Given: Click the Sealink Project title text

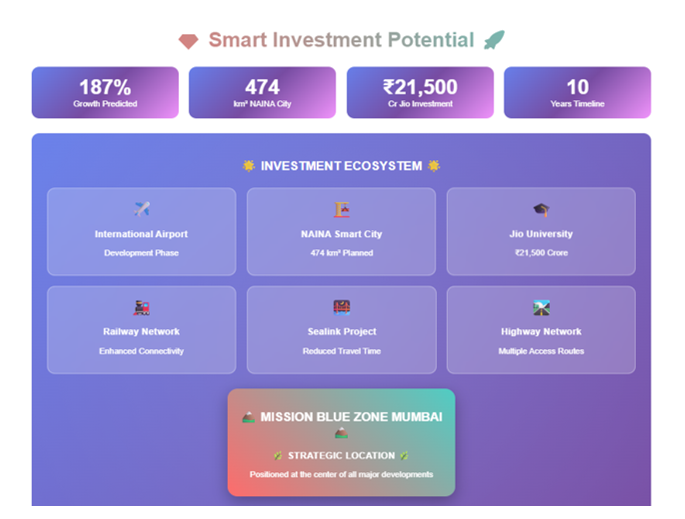Looking at the screenshot, I should (x=342, y=332).
